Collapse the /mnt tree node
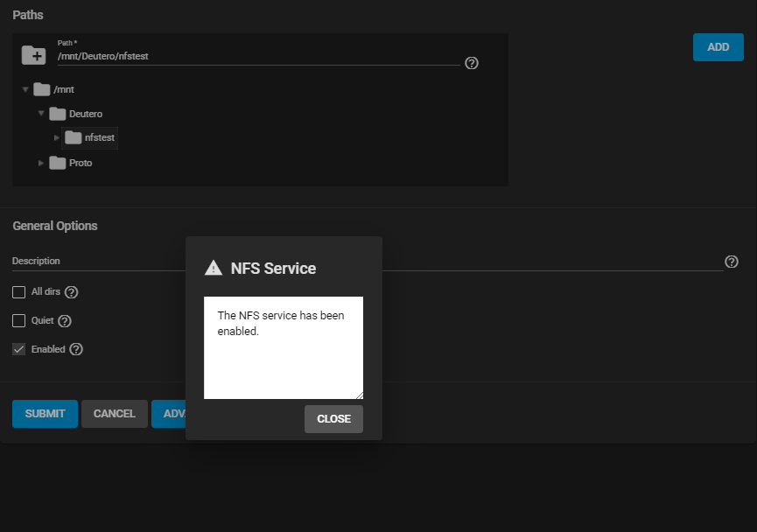Image resolution: width=757 pixels, height=532 pixels. pos(25,89)
